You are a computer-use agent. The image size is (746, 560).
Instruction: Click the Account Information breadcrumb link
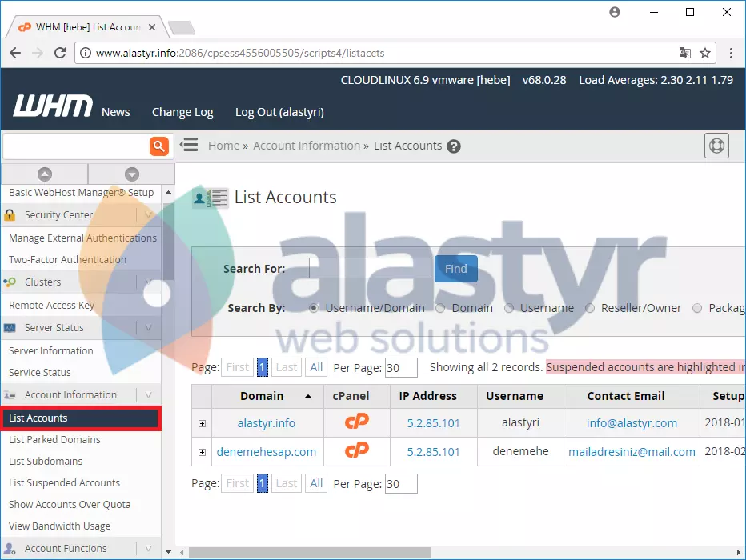307,146
